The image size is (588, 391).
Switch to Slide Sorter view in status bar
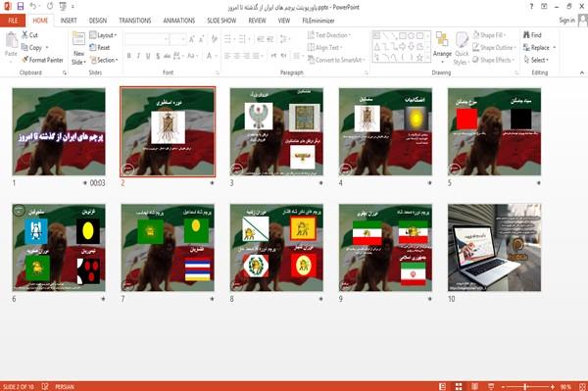coord(459,386)
